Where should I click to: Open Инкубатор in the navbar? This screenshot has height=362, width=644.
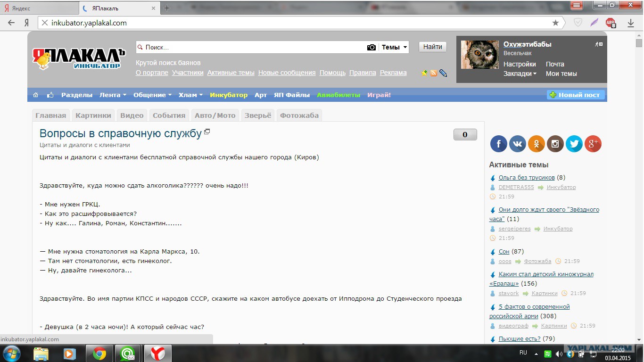tap(229, 95)
